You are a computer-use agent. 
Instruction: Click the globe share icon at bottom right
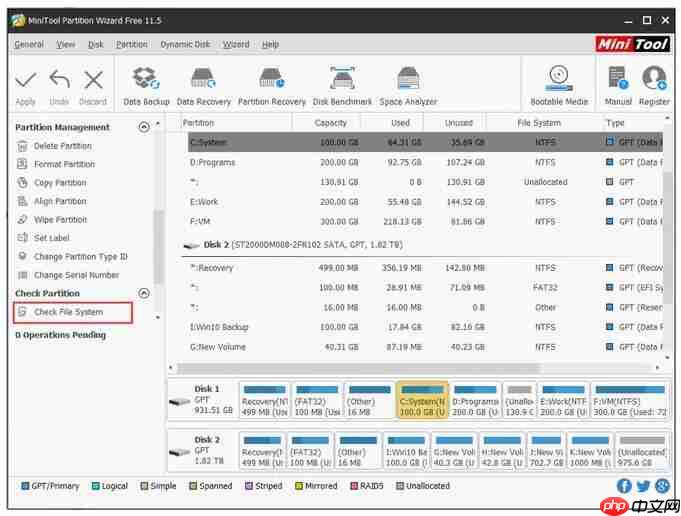(662, 486)
